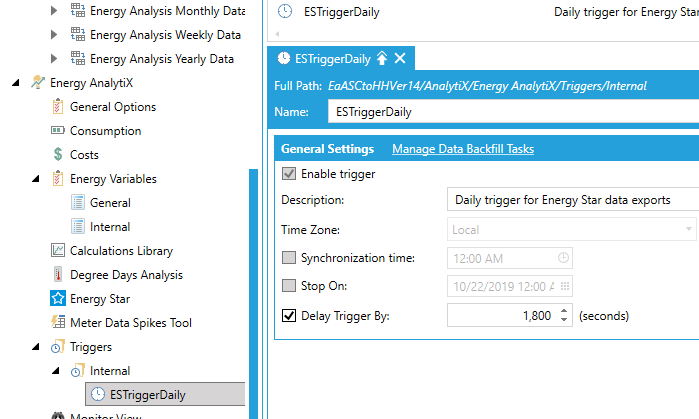Uncheck the Enable trigger checkbox
The image size is (699, 419).
tap(289, 174)
